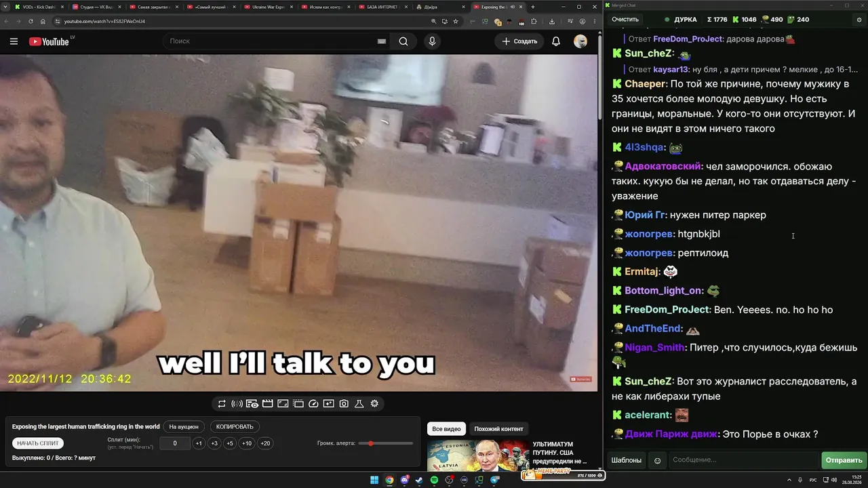This screenshot has height=488, width=868.
Task: Bookmark this page with the star icon
Action: pyautogui.click(x=455, y=21)
